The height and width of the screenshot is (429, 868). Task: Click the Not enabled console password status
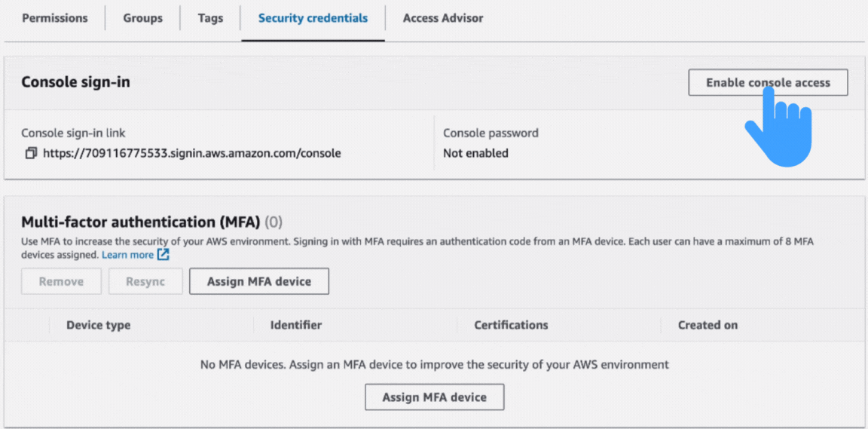(475, 153)
